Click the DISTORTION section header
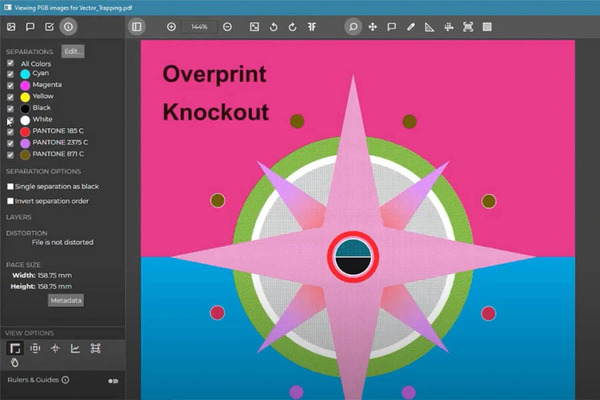600x400 pixels. (x=27, y=233)
